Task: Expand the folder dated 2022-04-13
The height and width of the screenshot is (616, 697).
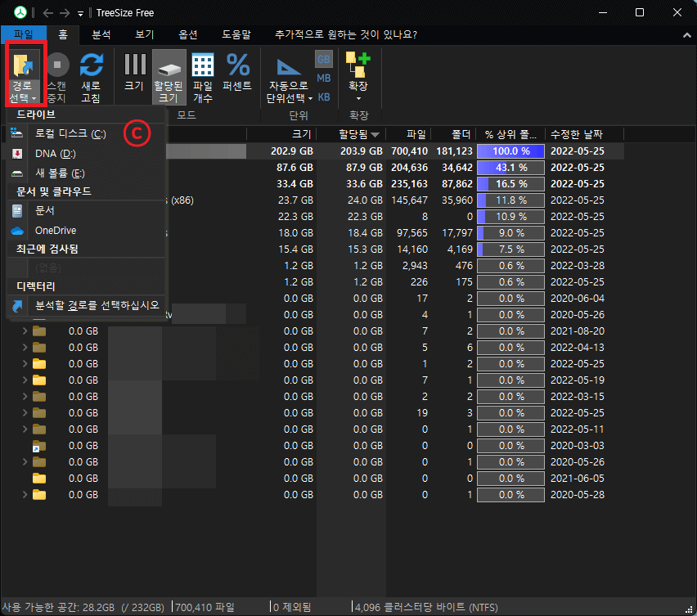Action: [x=25, y=348]
